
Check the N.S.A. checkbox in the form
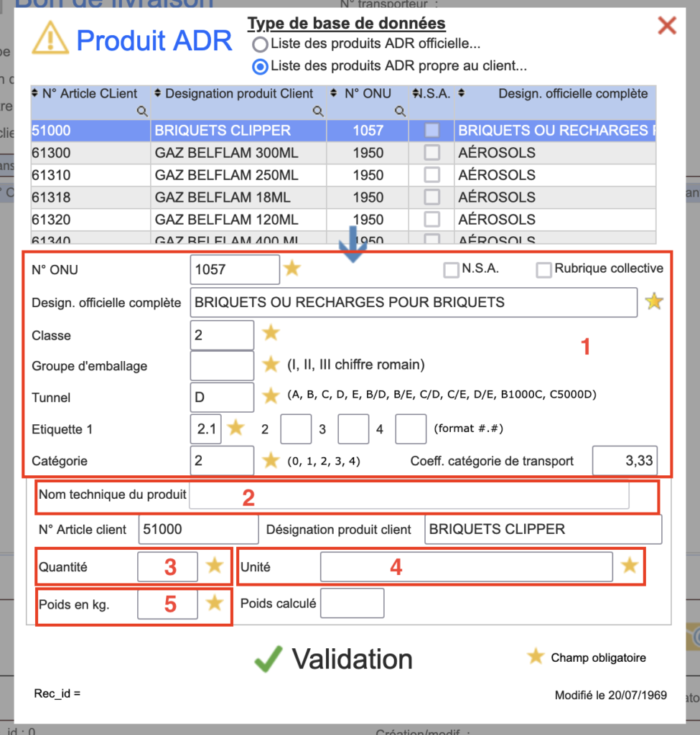pos(451,270)
